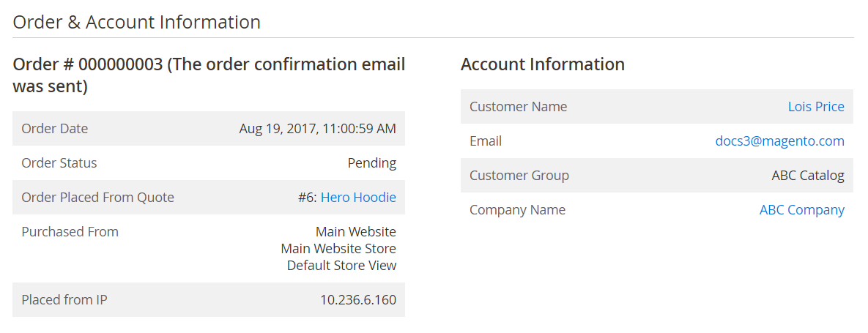Select the Default Store View text
Image resolution: width=868 pixels, height=333 pixels.
point(341,266)
